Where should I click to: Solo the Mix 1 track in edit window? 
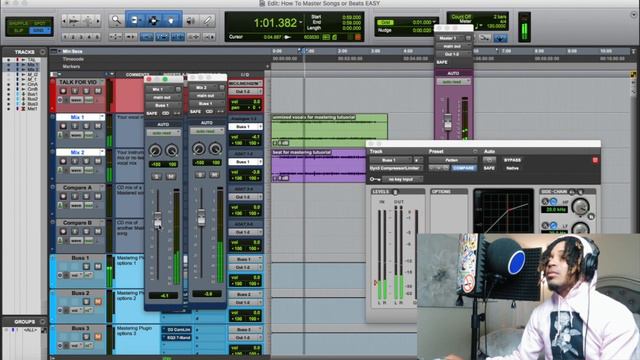pos(86,126)
